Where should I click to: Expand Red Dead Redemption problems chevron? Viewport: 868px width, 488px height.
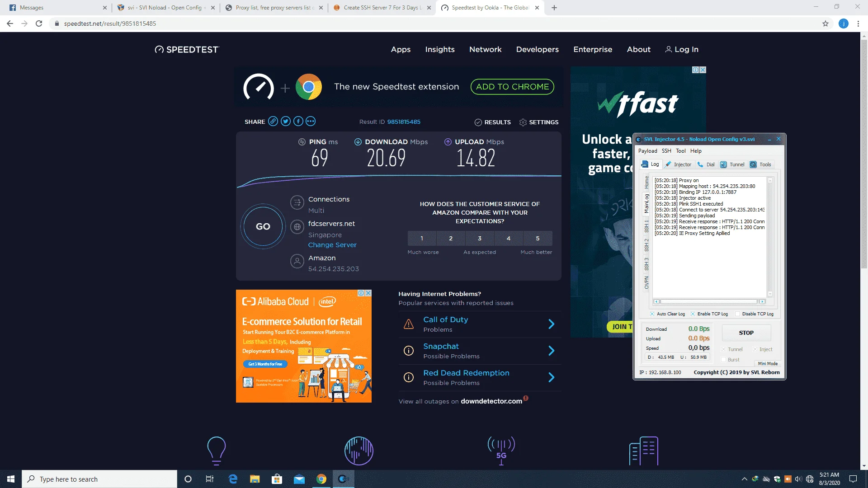[x=551, y=377]
